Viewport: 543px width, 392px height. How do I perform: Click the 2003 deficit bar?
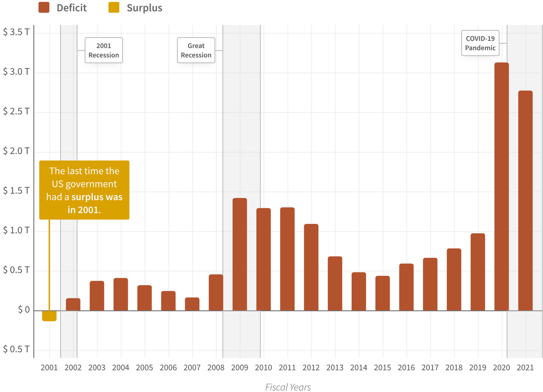click(x=97, y=296)
